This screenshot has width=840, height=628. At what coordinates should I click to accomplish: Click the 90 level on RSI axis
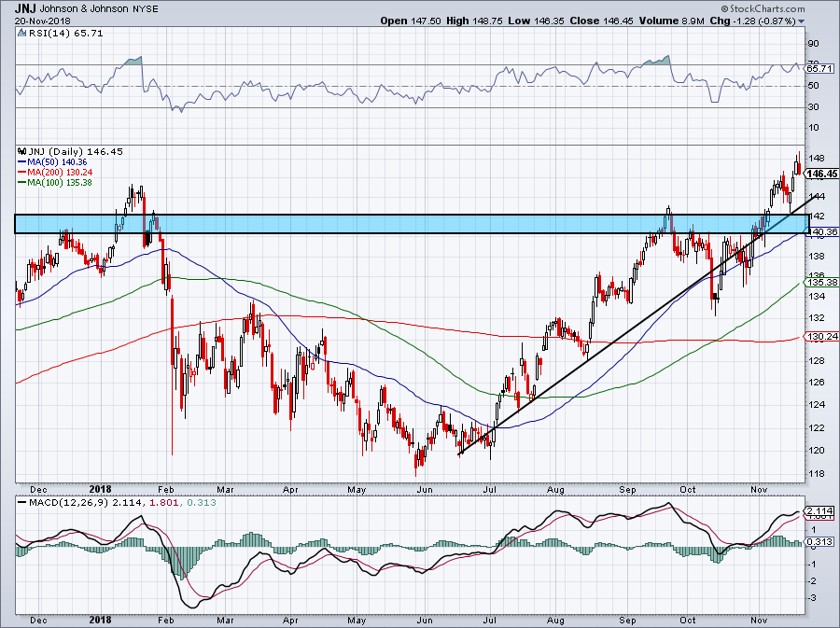tap(813, 43)
